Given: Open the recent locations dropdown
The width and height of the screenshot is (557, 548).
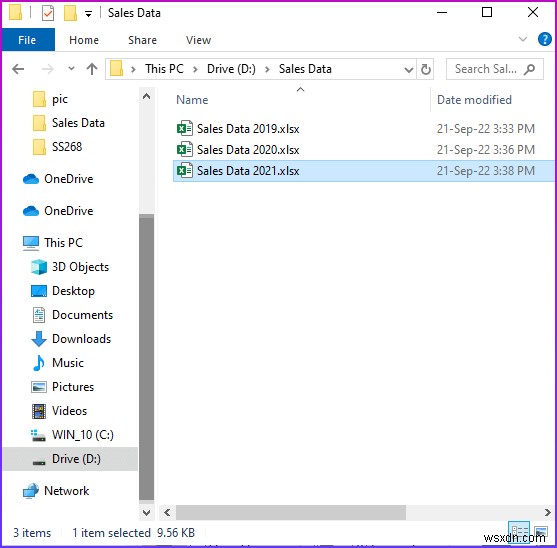Looking at the screenshot, I should 71,69.
